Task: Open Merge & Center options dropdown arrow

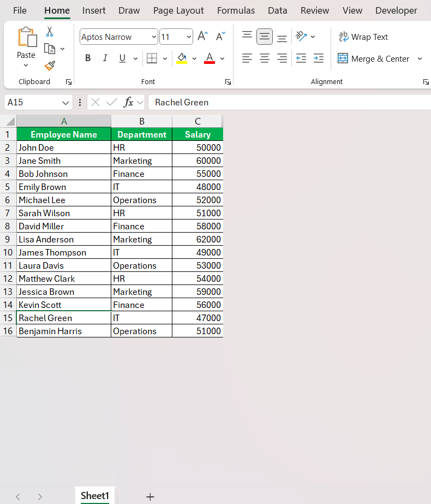Action: [x=420, y=58]
